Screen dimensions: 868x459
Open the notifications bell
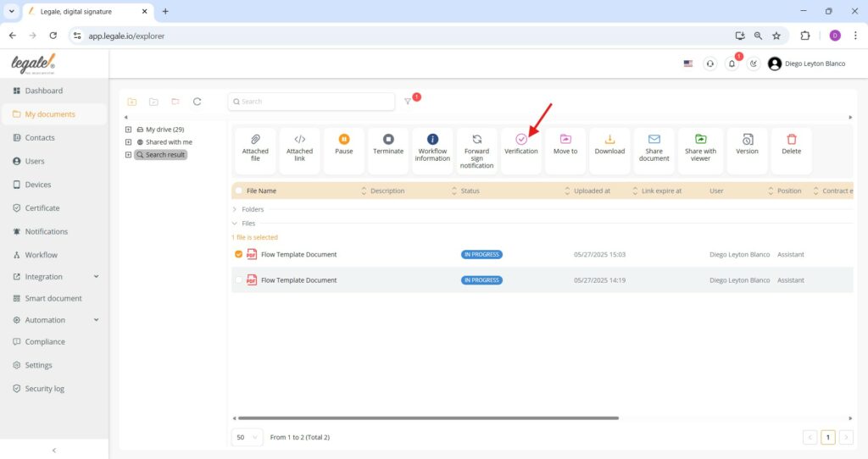click(x=732, y=64)
